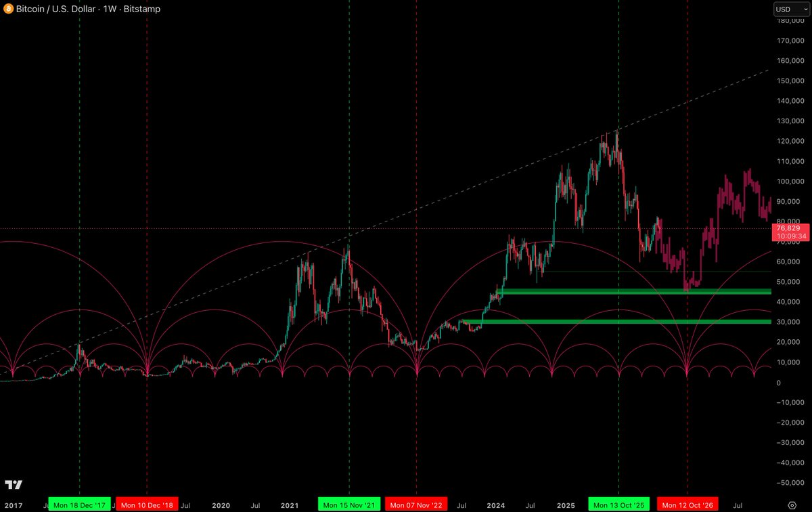Screen dimensions: 812x512
Task: Click the 2024 time axis label
Action: point(496,505)
